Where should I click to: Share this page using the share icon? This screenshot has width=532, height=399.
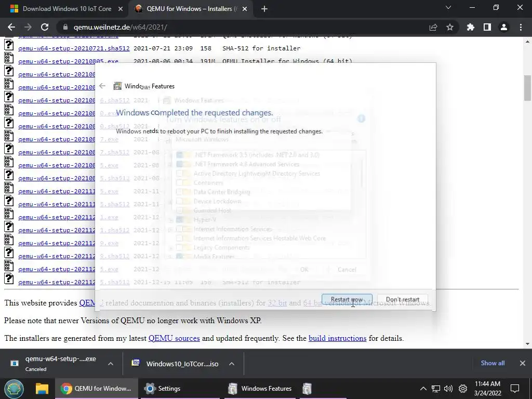[x=433, y=27]
